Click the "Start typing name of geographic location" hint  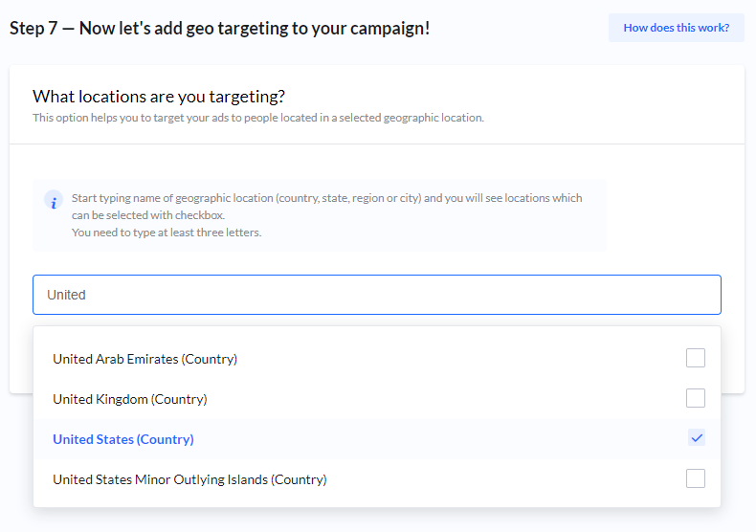(x=326, y=198)
